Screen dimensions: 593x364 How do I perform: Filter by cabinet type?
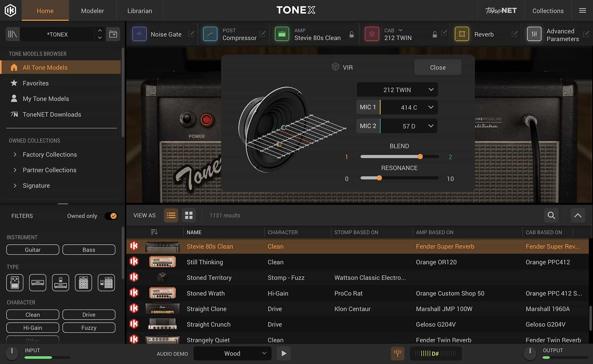point(84,283)
